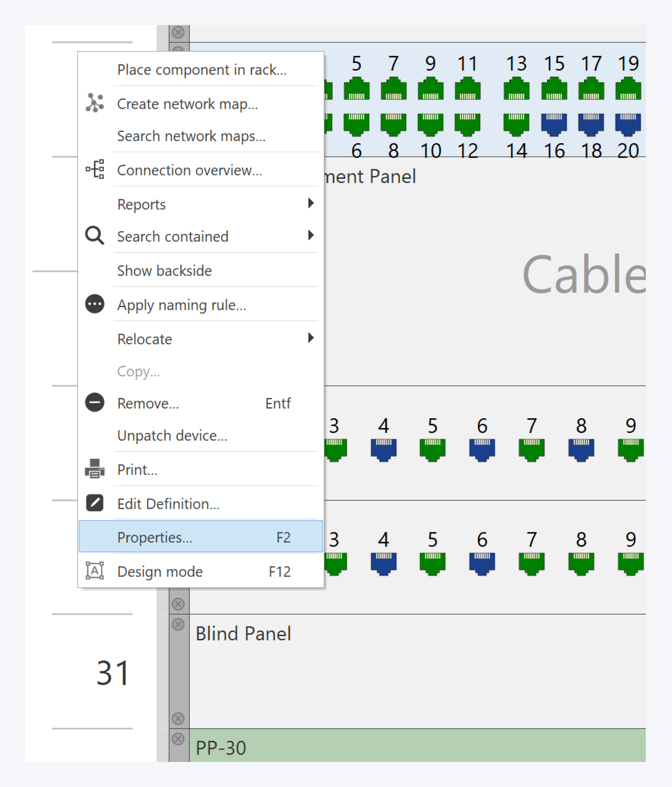This screenshot has height=787, width=672.
Task: Select the PP-30 patch panel
Action: tap(220, 747)
